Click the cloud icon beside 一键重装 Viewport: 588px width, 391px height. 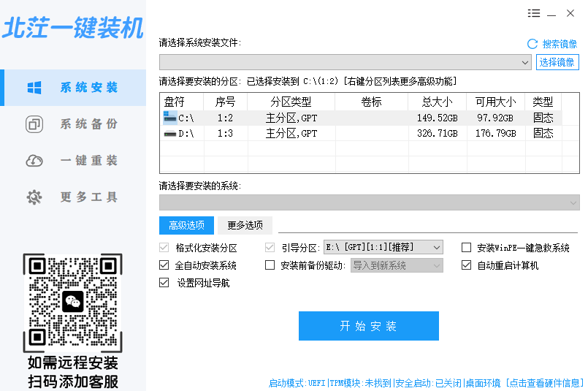34,161
